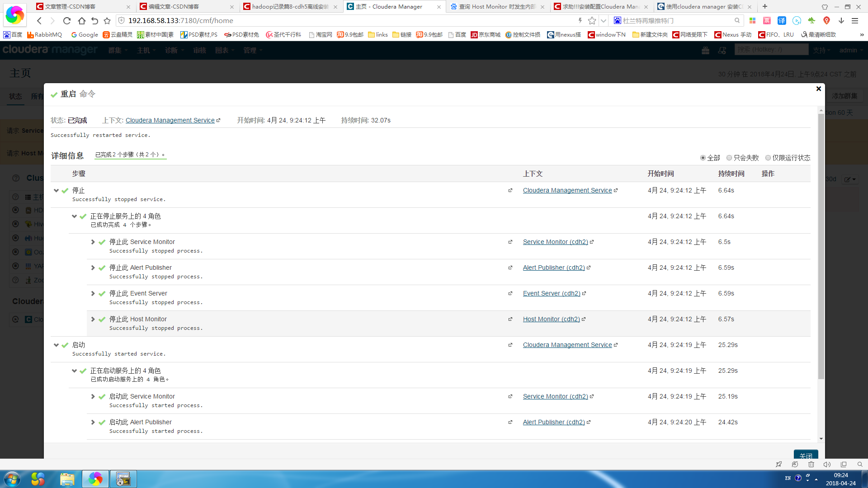The width and height of the screenshot is (868, 488).
Task: Switch to 求助!!!安装配置Cloudera browser tab
Action: (x=601, y=7)
